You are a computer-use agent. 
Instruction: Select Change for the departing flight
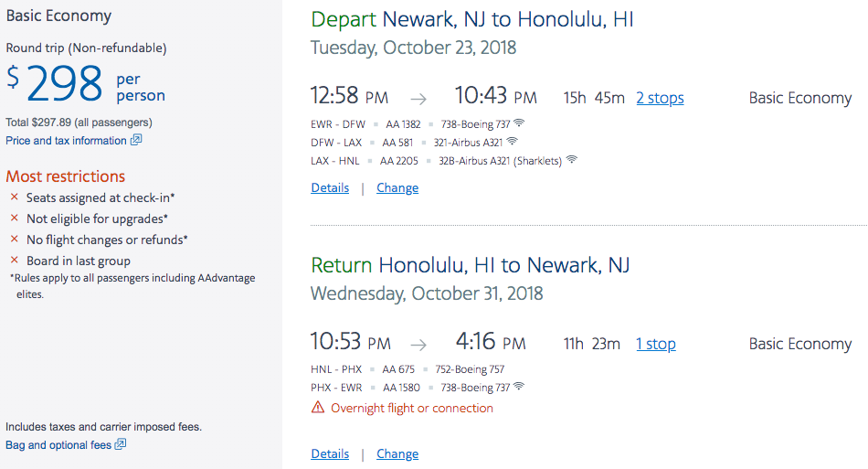397,188
